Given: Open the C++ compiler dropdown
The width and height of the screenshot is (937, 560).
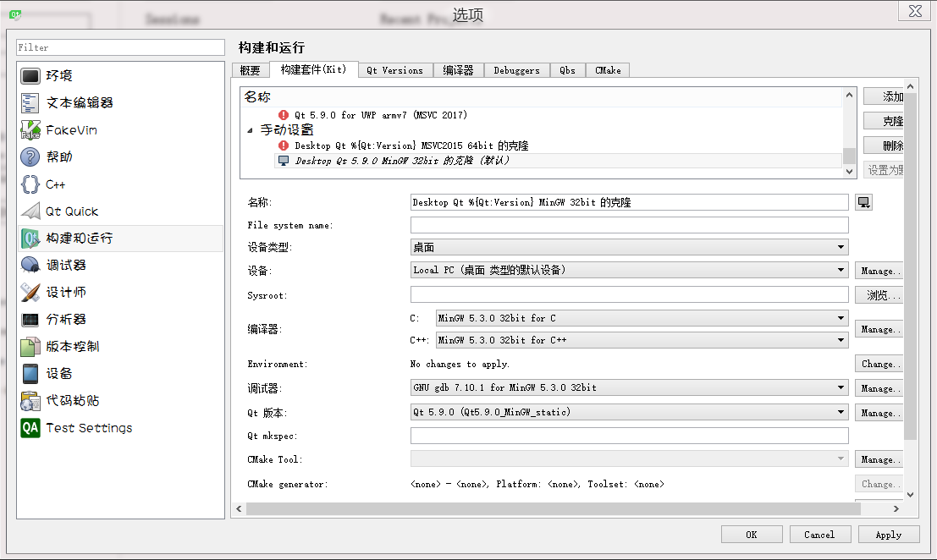Looking at the screenshot, I should point(642,340).
